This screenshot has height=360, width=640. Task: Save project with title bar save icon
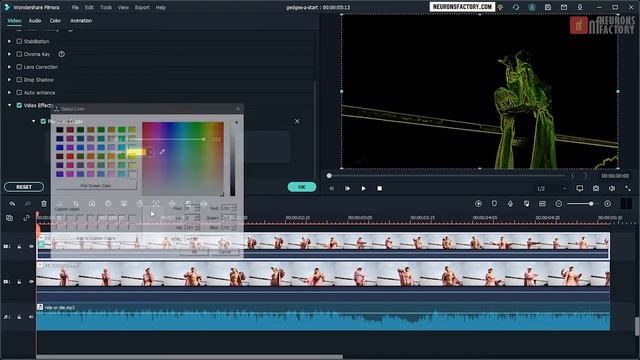tap(548, 7)
